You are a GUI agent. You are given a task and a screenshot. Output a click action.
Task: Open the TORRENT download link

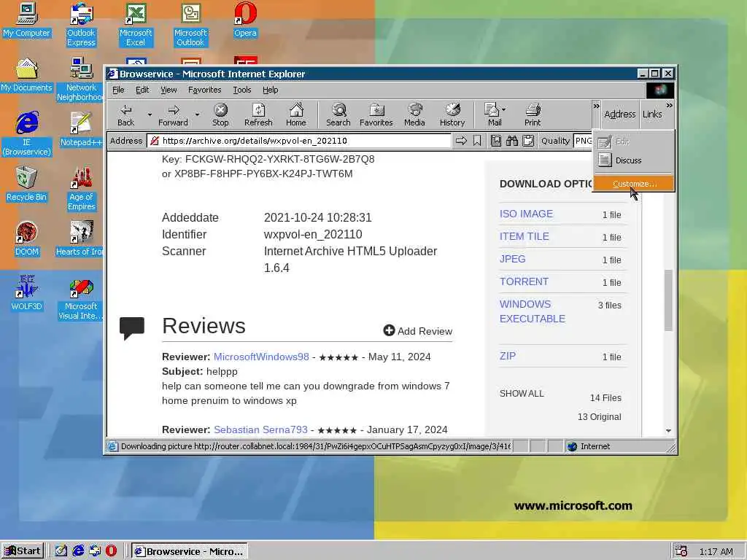click(524, 281)
